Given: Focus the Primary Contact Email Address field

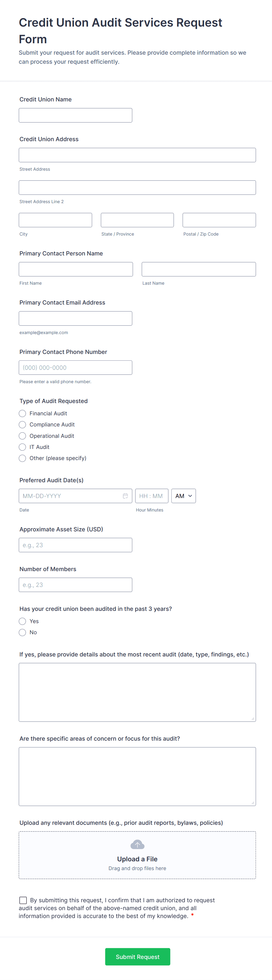Looking at the screenshot, I should (75, 318).
